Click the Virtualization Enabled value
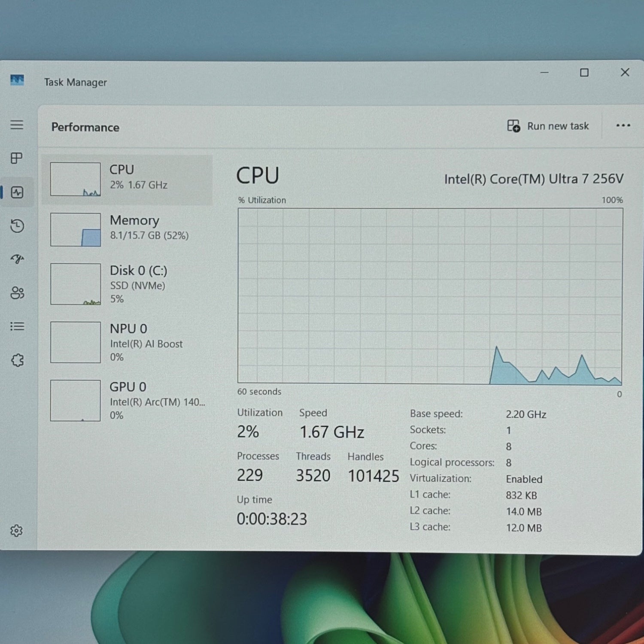The height and width of the screenshot is (644, 644). pos(524,479)
